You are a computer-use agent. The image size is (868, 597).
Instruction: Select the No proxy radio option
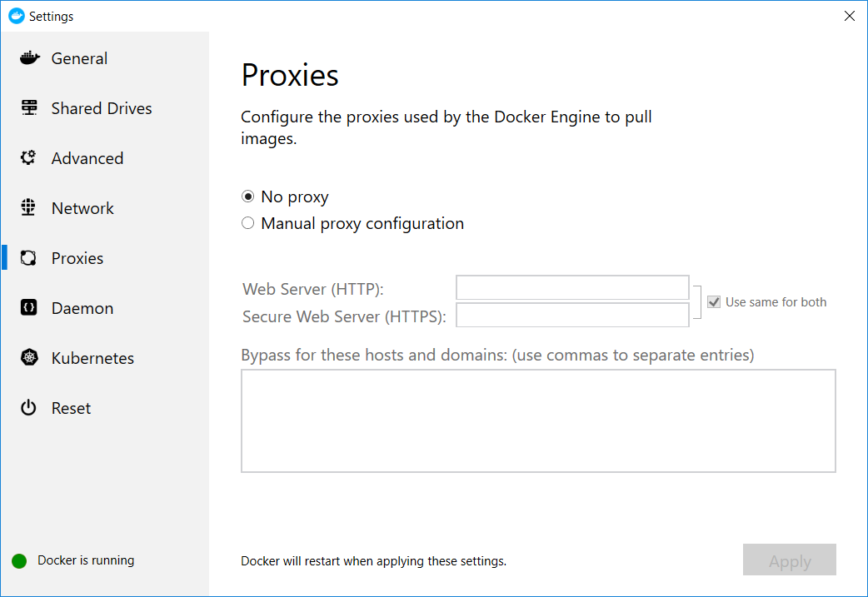click(x=247, y=197)
